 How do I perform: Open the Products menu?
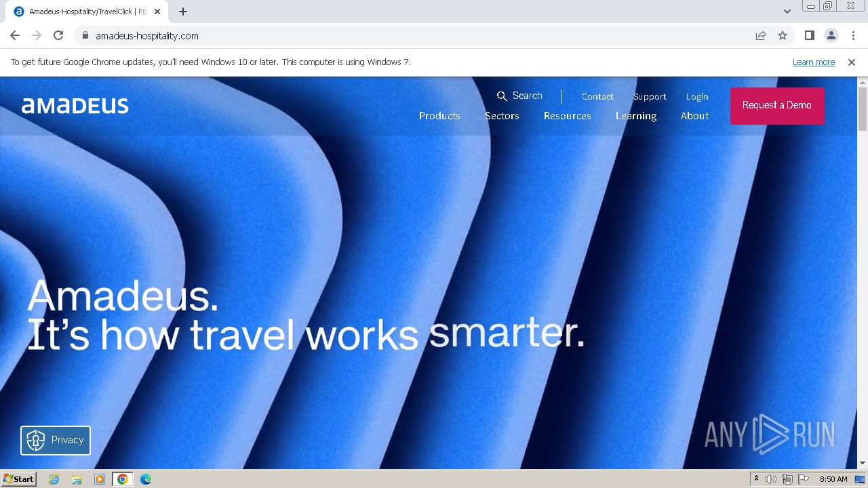click(x=439, y=116)
